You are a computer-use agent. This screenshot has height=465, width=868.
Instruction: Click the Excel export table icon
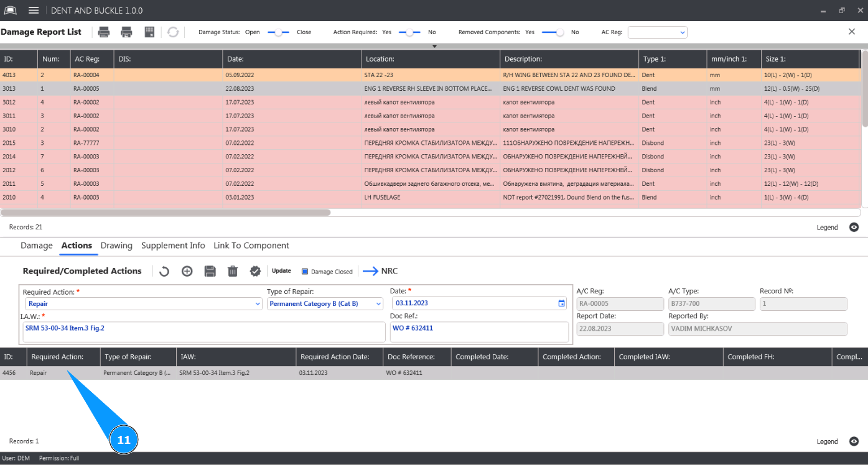(149, 32)
